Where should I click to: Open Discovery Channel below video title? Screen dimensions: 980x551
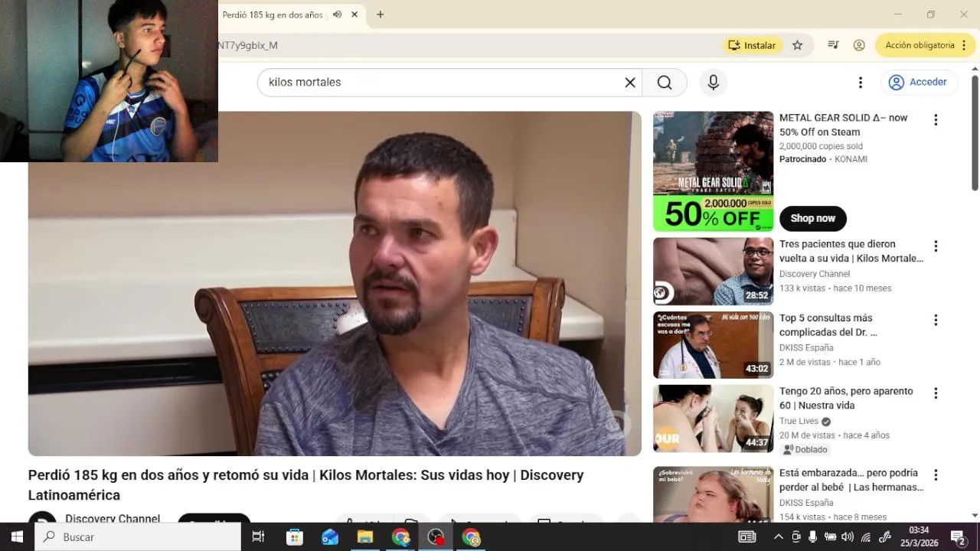[x=113, y=519]
